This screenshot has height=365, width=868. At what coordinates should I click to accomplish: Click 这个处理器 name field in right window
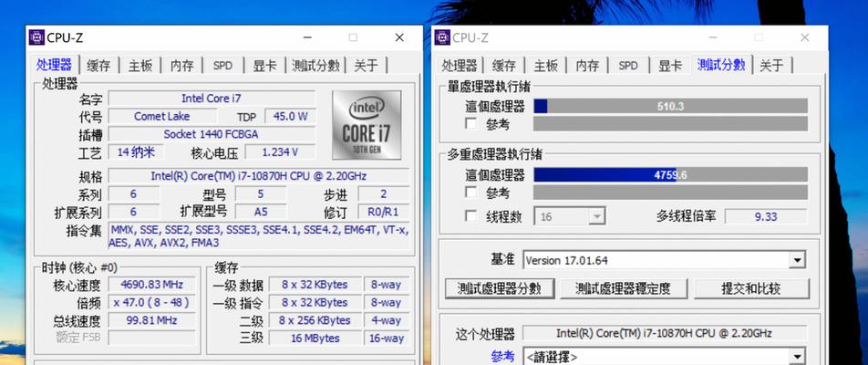tap(665, 333)
